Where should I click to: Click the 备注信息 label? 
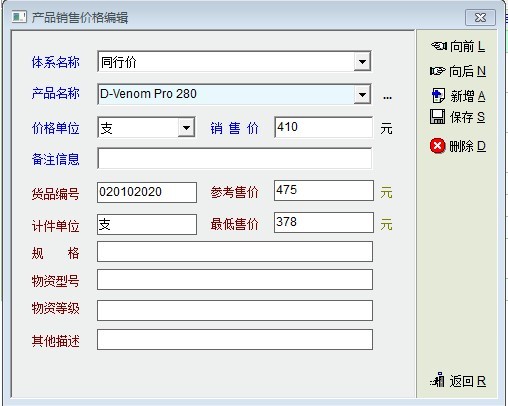point(56,159)
